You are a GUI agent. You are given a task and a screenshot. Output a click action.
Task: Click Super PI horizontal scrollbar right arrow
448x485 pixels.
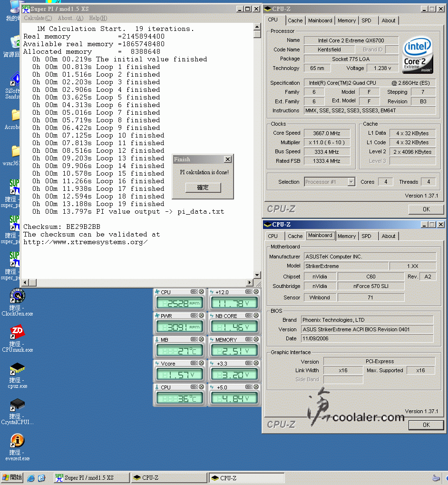coord(250,282)
